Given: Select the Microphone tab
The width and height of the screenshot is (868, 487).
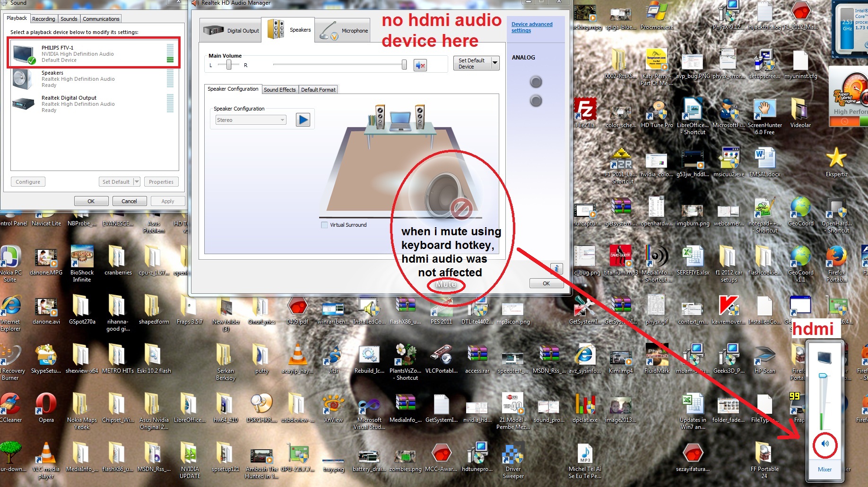Looking at the screenshot, I should (344, 31).
